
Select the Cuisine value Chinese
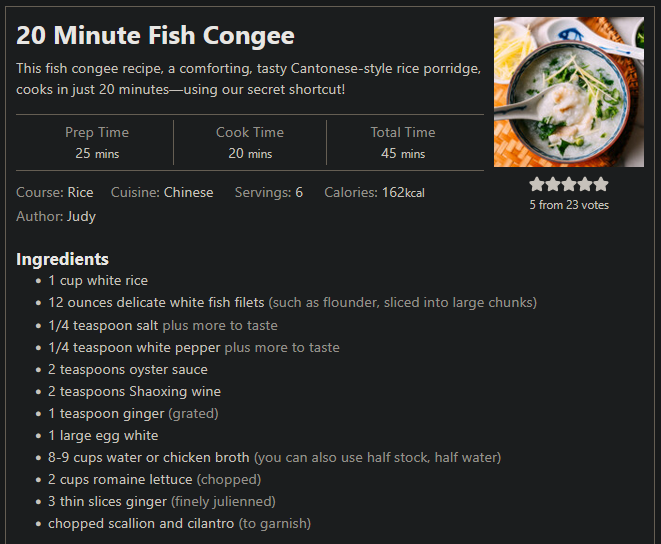188,193
